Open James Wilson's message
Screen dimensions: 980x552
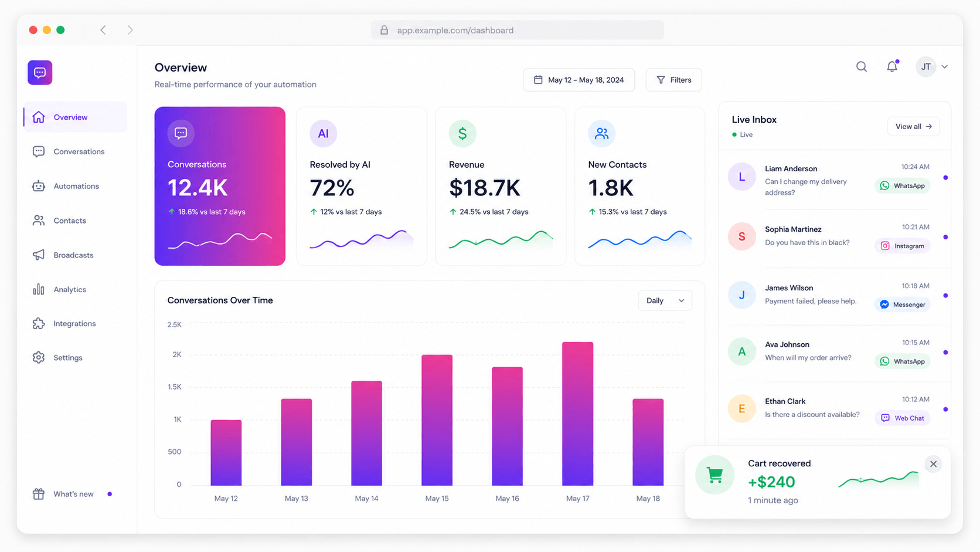pos(835,296)
